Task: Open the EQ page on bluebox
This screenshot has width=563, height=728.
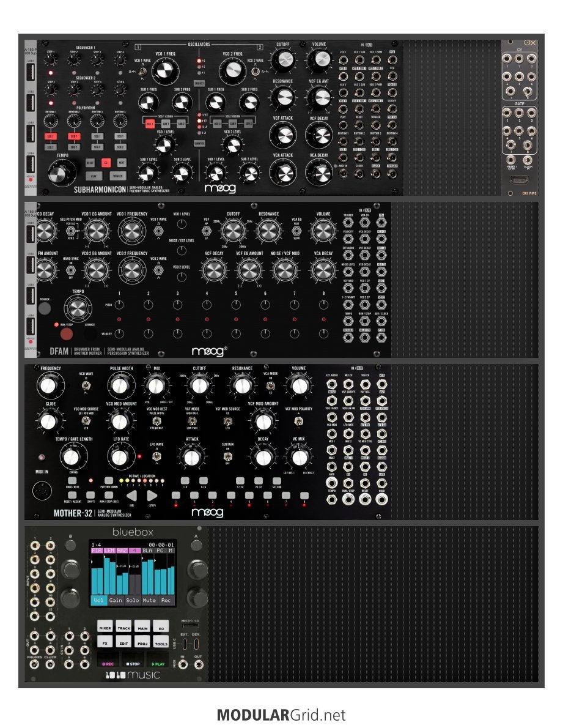Action: click(161, 627)
